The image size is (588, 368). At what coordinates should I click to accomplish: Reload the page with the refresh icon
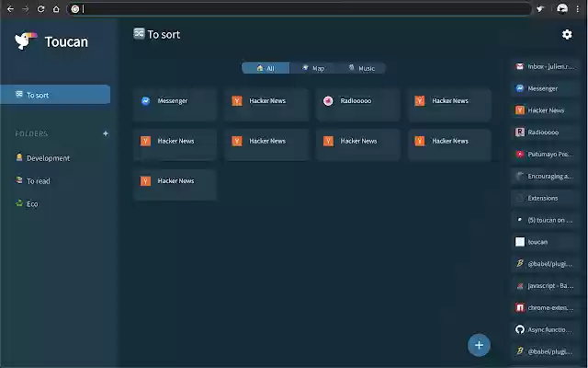click(40, 9)
